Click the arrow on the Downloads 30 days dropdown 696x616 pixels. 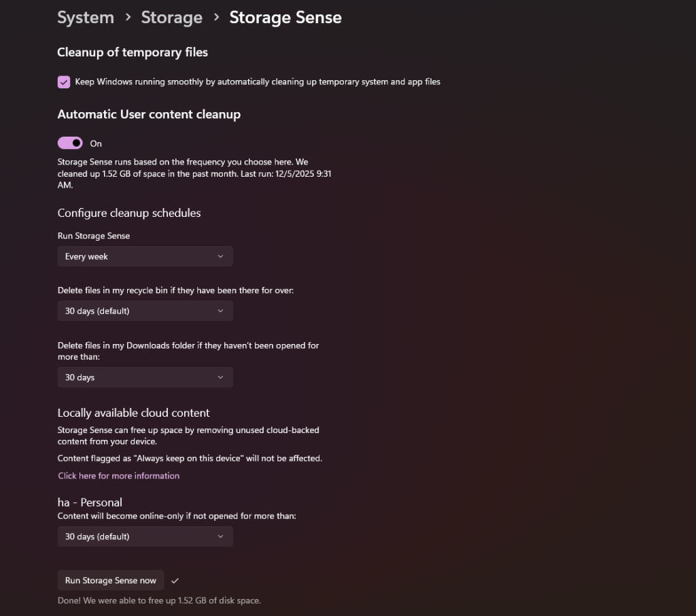click(220, 377)
